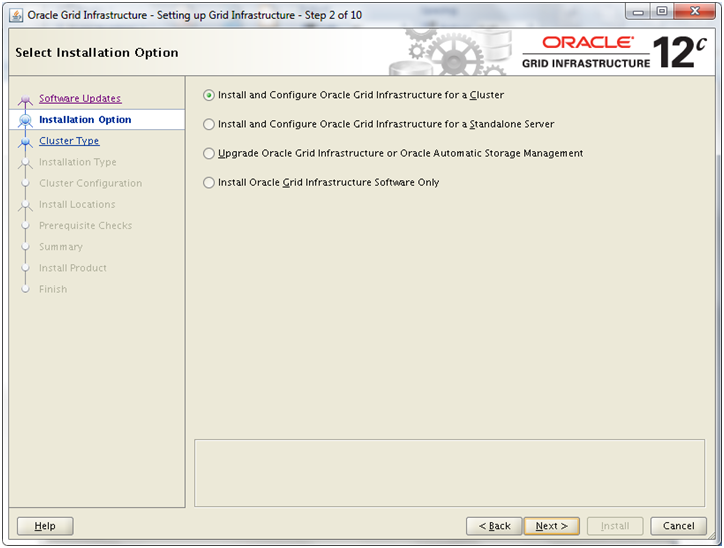
Task: Minimize the installer window
Action: coord(638,11)
